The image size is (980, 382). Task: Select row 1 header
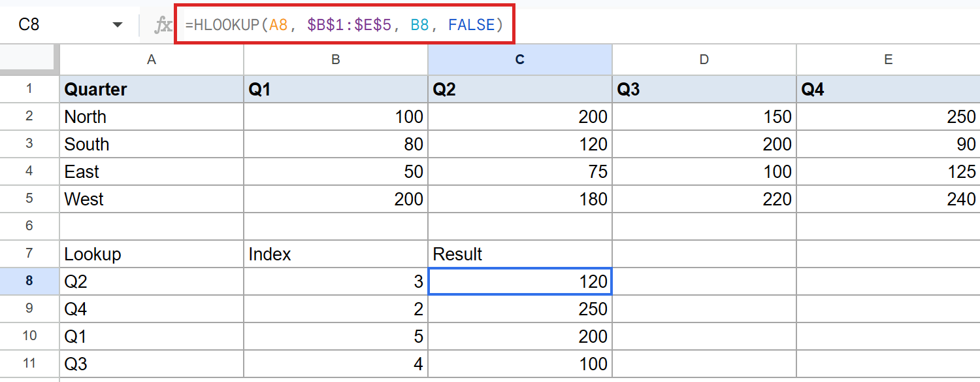(x=29, y=89)
